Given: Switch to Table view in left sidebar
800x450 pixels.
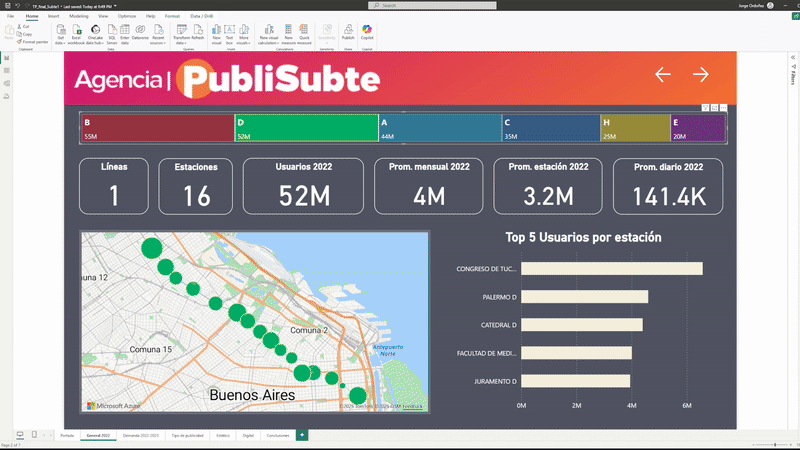Looking at the screenshot, I should coord(7,72).
